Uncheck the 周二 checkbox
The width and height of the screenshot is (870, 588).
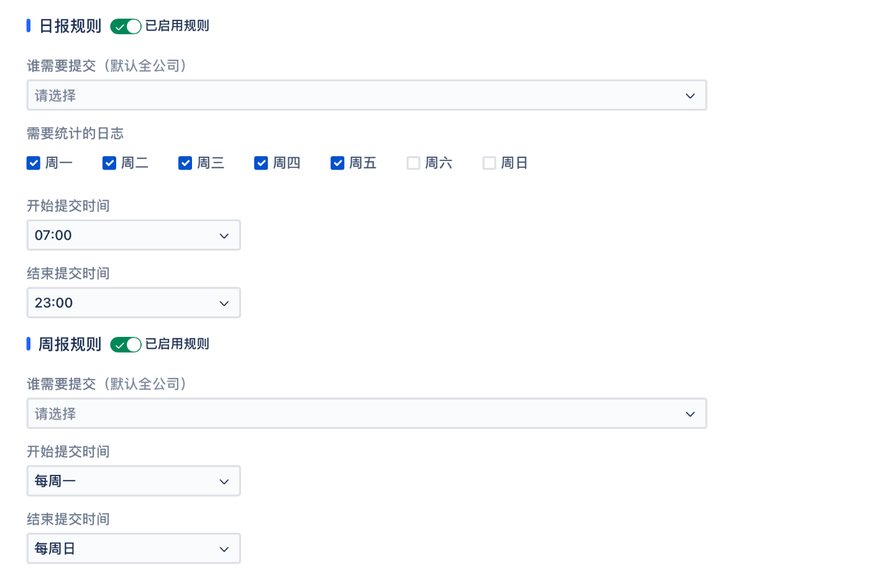[x=109, y=163]
